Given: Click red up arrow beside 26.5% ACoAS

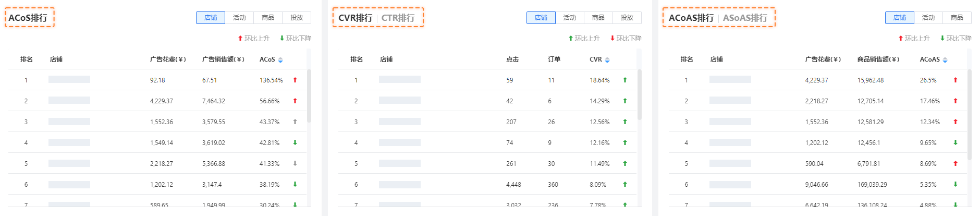Looking at the screenshot, I should 955,80.
